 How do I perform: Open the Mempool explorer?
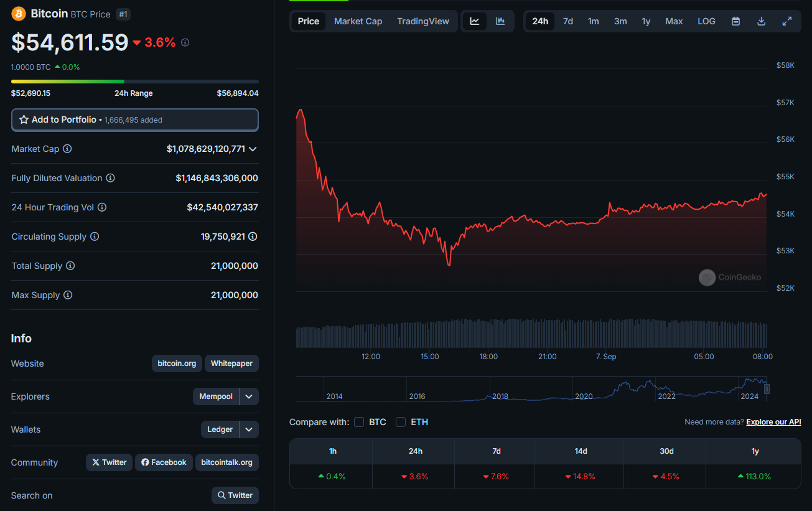tap(216, 396)
